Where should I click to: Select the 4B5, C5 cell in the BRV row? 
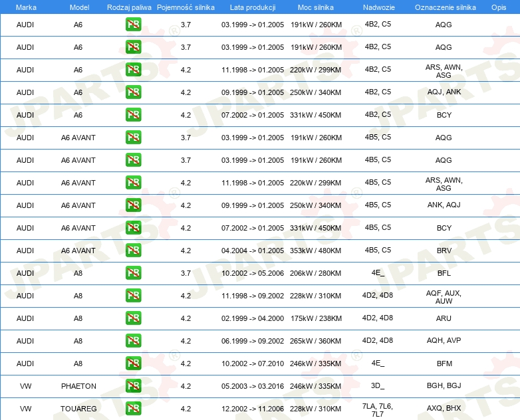tap(378, 250)
